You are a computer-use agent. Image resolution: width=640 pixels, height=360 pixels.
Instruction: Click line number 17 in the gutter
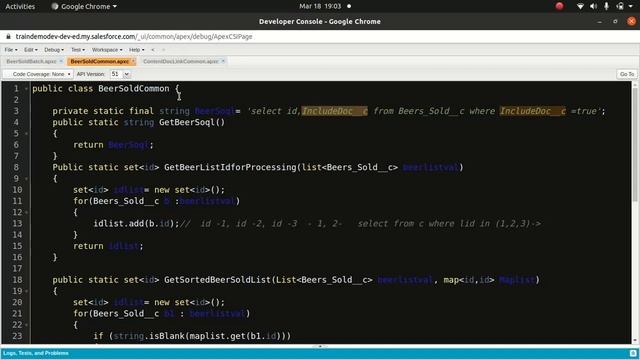click(x=17, y=269)
